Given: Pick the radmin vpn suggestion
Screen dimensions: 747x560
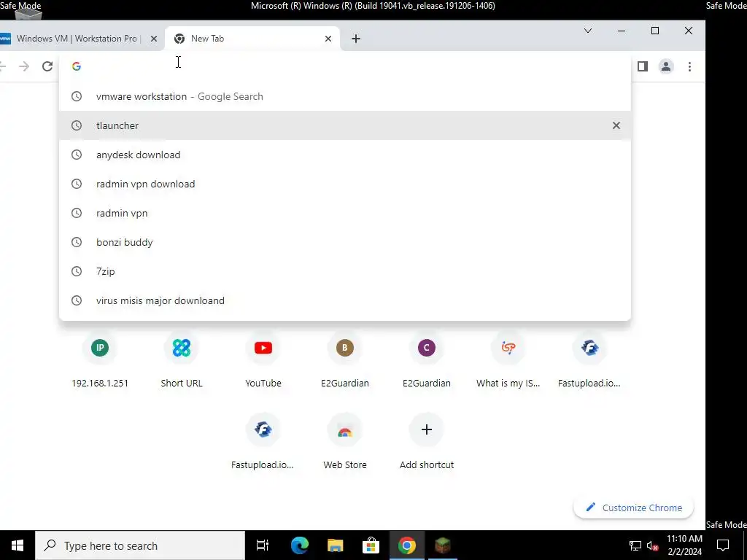Looking at the screenshot, I should point(345,213).
